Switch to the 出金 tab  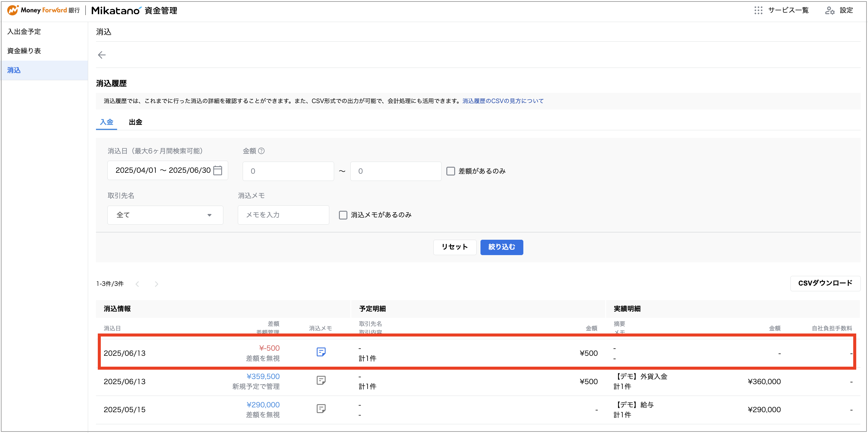pyautogui.click(x=136, y=122)
